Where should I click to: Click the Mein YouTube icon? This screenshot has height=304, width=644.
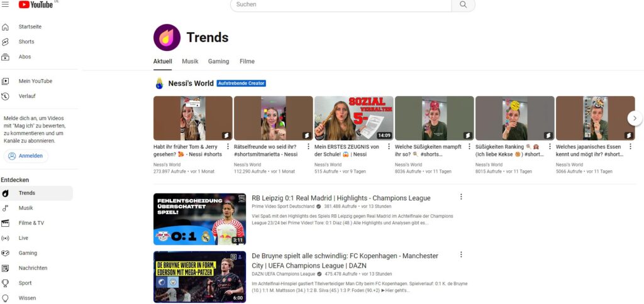(x=5, y=81)
